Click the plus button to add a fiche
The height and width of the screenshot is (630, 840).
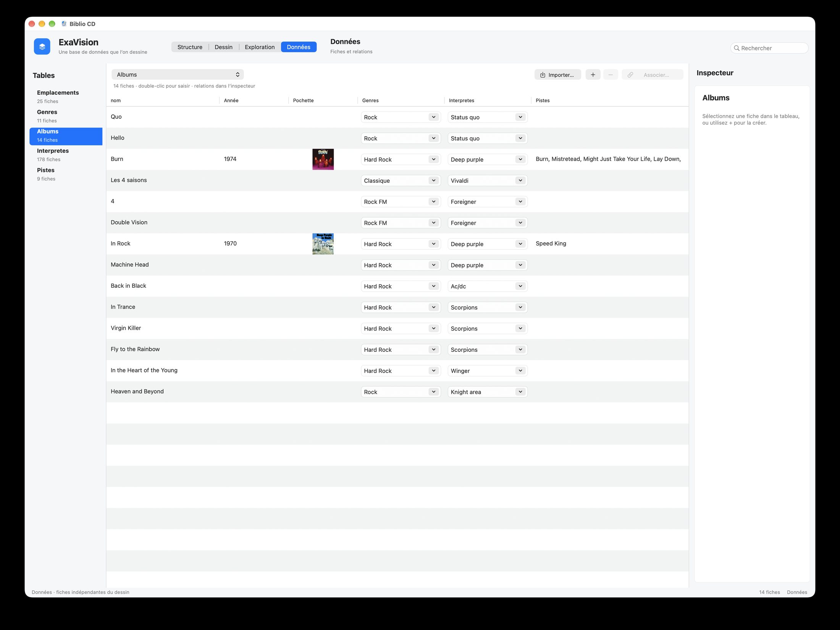point(593,75)
